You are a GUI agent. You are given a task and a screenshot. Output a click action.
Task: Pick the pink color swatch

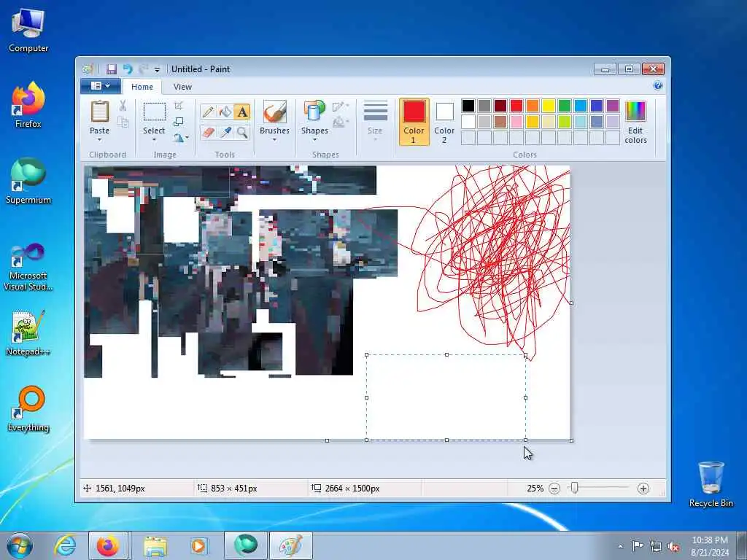tap(516, 122)
